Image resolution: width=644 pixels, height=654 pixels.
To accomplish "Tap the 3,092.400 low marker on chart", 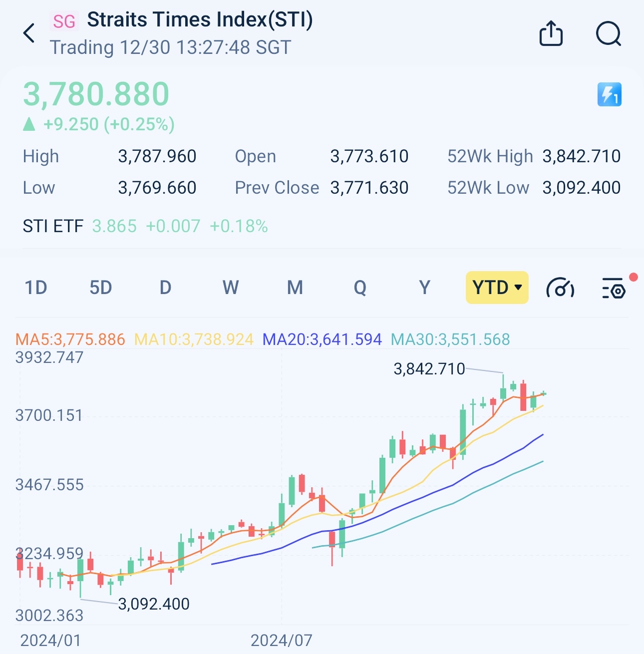I will (154, 604).
